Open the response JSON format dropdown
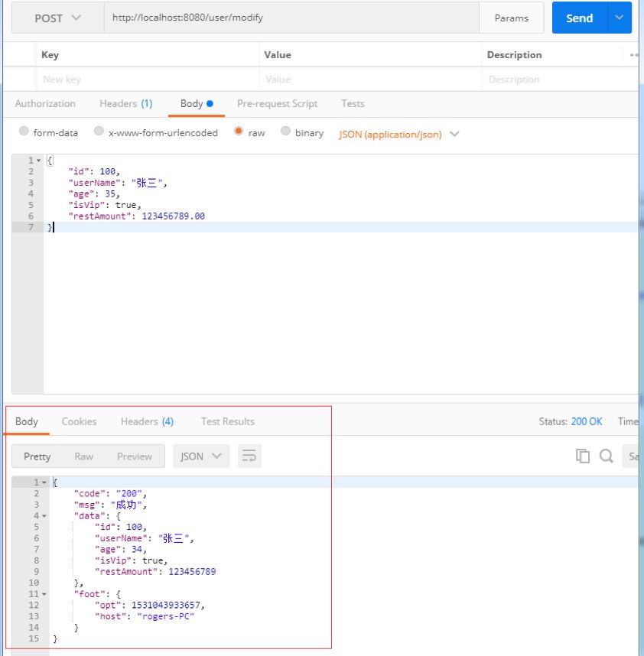The image size is (644, 656). (201, 456)
